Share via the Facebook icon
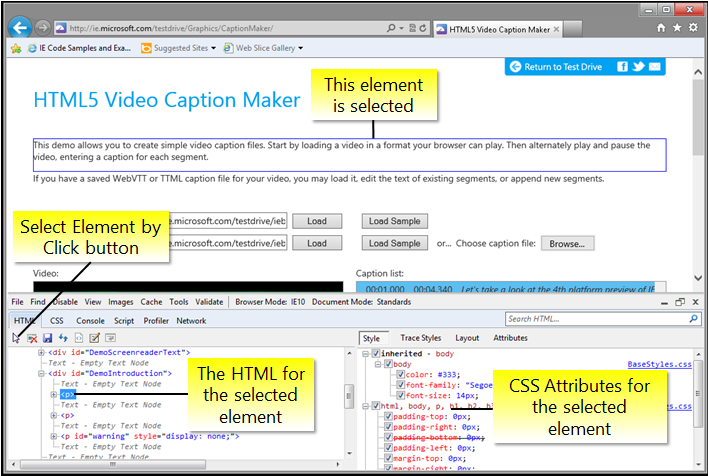This screenshot has width=708, height=476. click(x=622, y=67)
